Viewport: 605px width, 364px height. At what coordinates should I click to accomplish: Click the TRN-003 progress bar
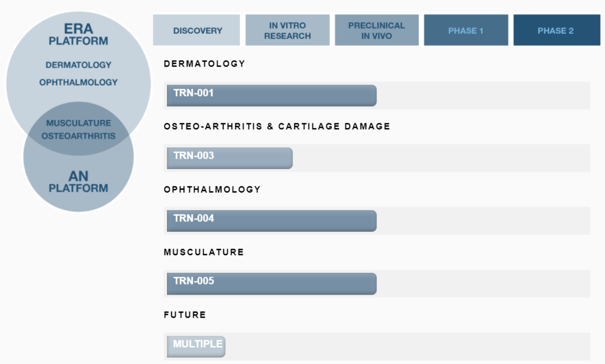pyautogui.click(x=229, y=158)
